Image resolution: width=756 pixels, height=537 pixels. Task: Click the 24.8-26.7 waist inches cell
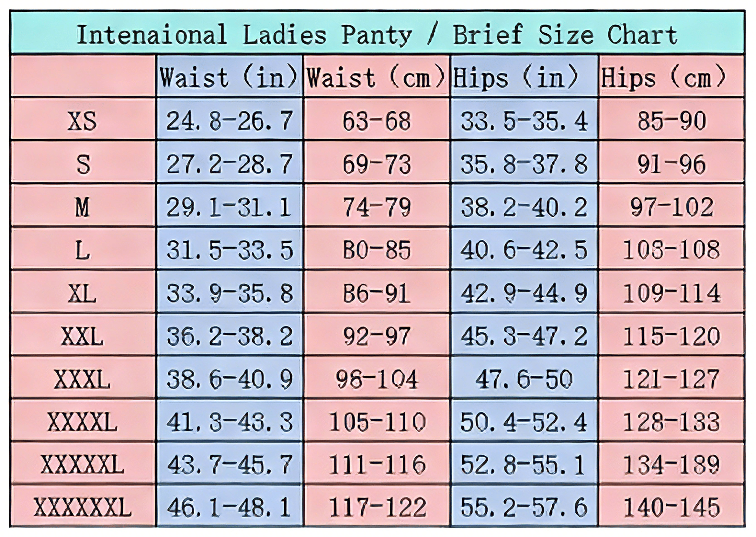point(229,121)
